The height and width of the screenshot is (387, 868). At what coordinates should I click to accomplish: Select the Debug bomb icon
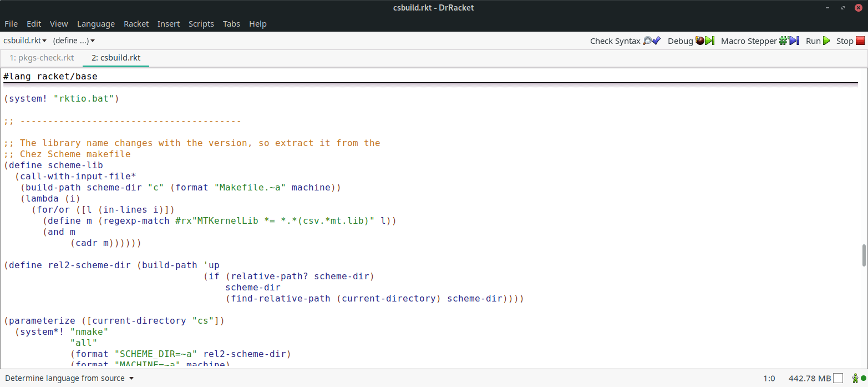click(x=699, y=41)
